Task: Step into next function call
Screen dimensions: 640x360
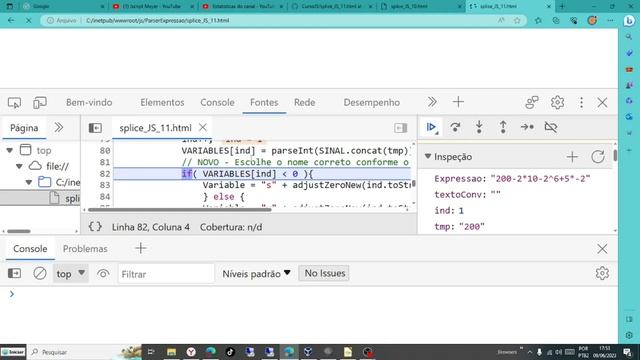Action: pyautogui.click(x=479, y=127)
